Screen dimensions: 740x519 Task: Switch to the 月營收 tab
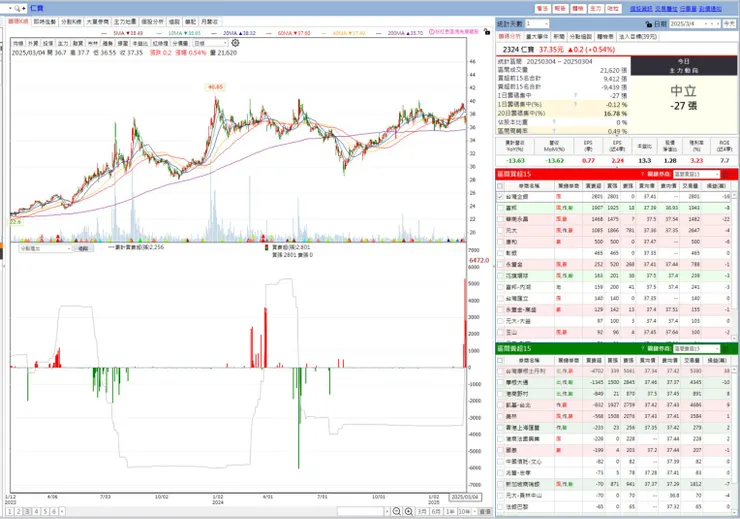pos(210,22)
